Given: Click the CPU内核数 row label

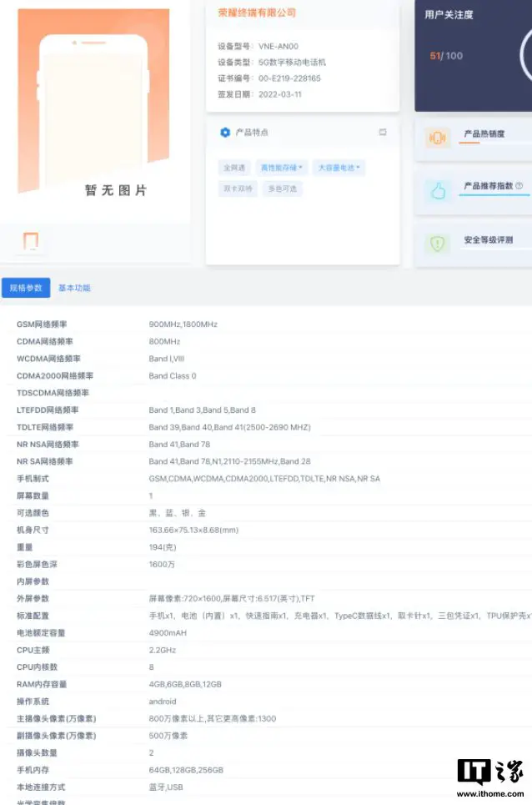Looking at the screenshot, I should pyautogui.click(x=37, y=667).
